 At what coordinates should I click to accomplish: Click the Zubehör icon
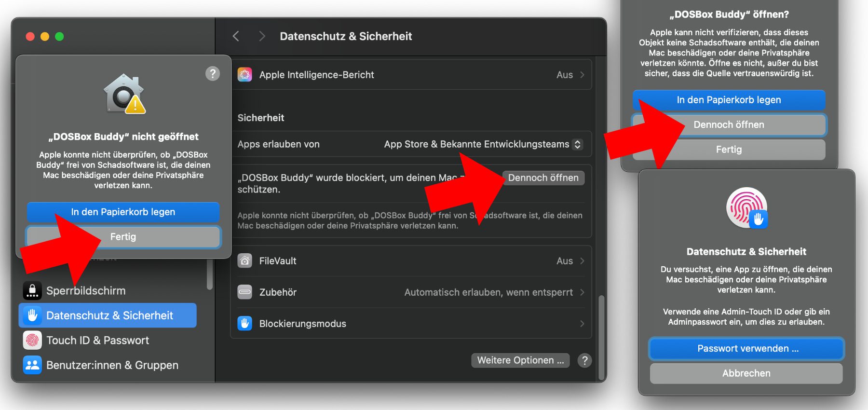pos(245,292)
